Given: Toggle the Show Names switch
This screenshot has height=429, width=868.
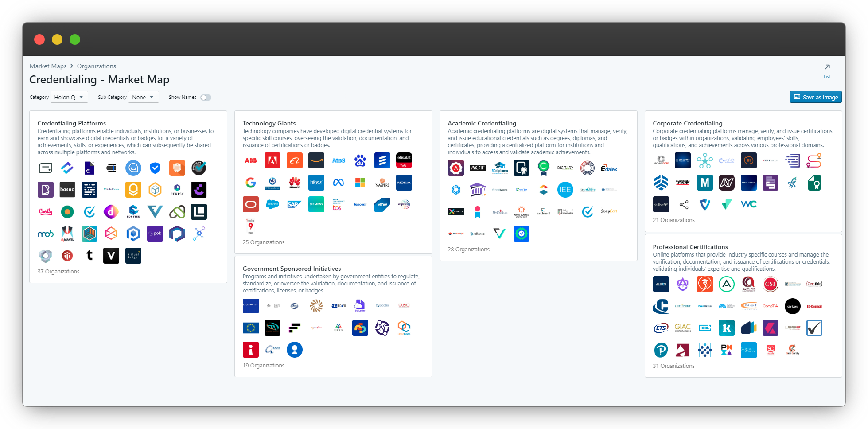Looking at the screenshot, I should pos(206,97).
